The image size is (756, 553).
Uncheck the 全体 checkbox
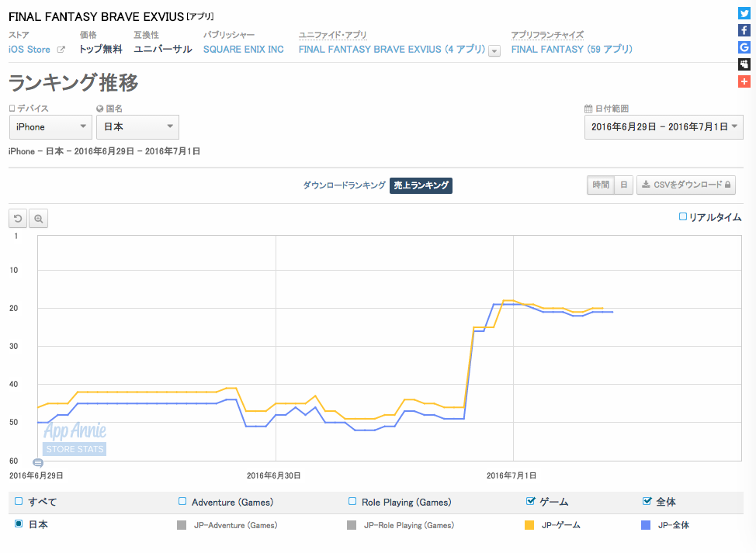[x=647, y=501]
